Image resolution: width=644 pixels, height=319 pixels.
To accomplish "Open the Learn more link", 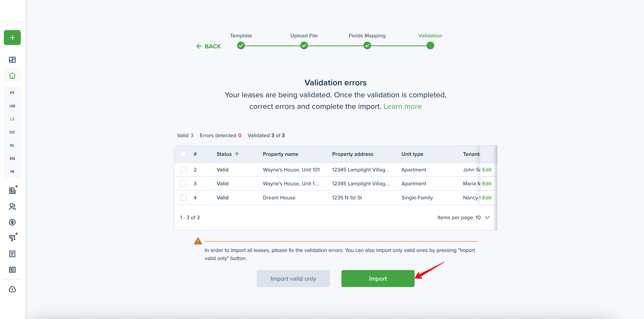I will pyautogui.click(x=402, y=106).
